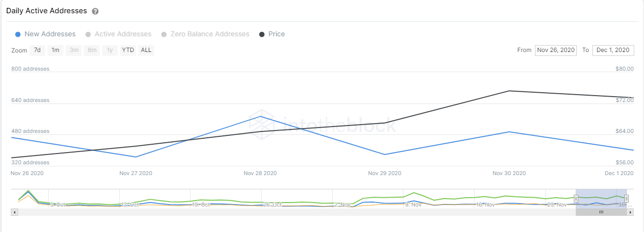This screenshot has height=232, width=644.
Task: Toggle the Active Addresses series legend
Action: point(118,34)
